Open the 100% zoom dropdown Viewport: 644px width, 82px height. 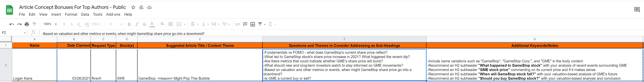[x=50, y=24]
